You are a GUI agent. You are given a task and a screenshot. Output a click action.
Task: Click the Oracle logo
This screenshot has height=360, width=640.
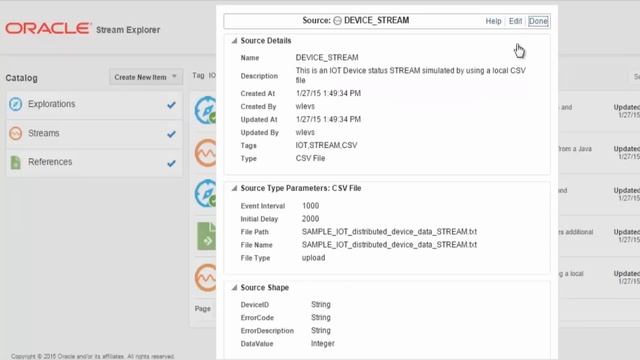coord(48,29)
